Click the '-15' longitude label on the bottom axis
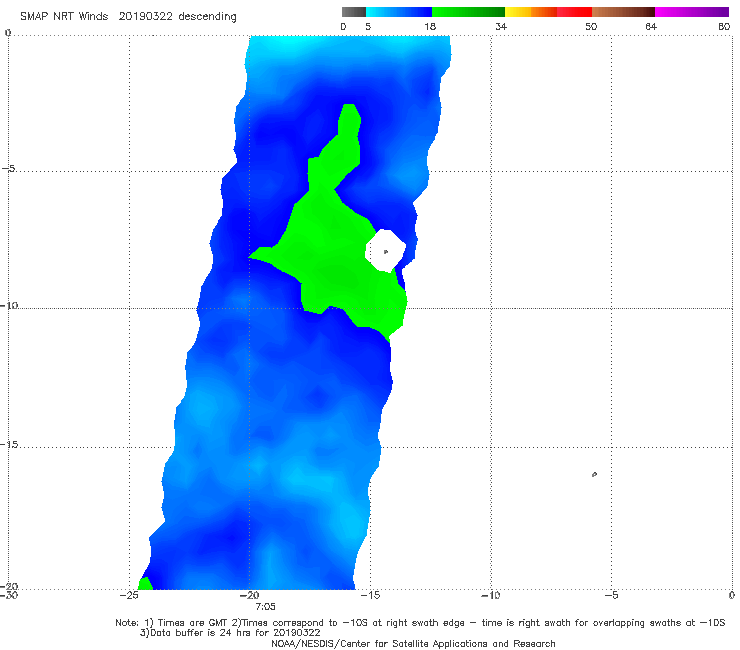Viewport: 740px width, 650px height. pos(370,595)
